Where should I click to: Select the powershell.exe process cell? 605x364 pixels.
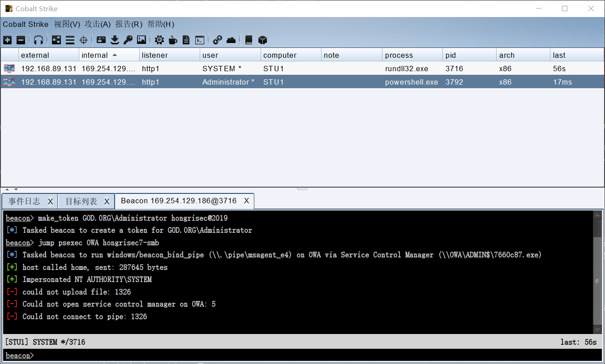coord(412,82)
